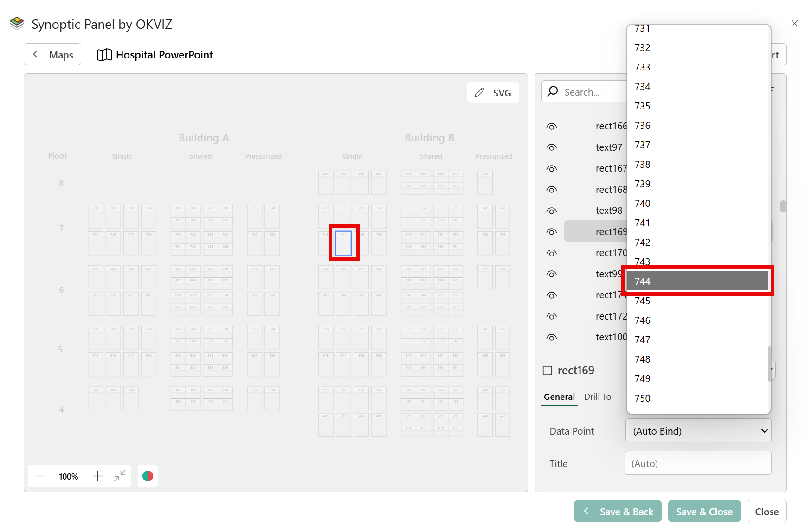Select 744 in the dropdown list
812x531 pixels.
coord(697,281)
